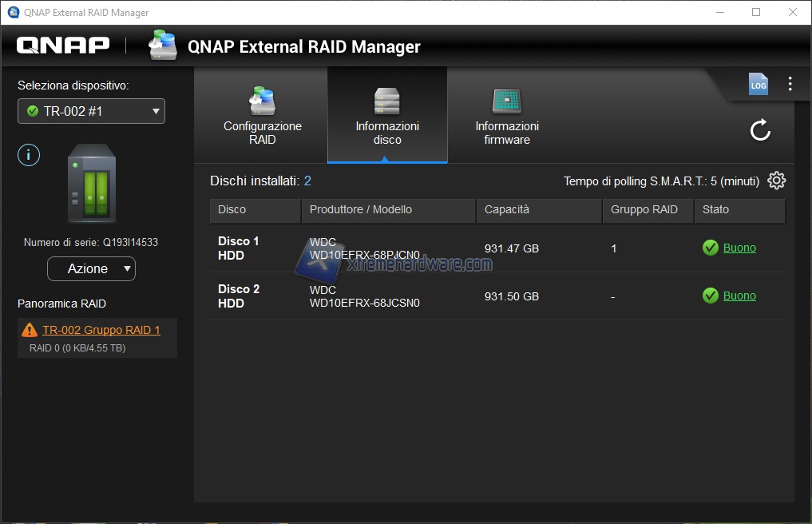The height and width of the screenshot is (524, 812).
Task: Click the green status check for Disco 1
Action: pos(710,248)
